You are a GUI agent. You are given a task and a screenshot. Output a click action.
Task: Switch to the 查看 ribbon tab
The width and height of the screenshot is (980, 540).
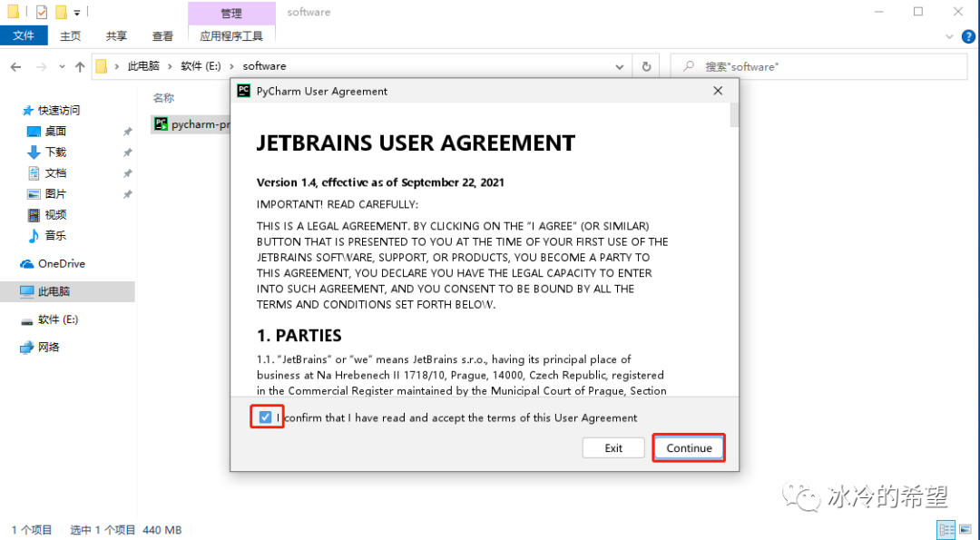click(162, 36)
